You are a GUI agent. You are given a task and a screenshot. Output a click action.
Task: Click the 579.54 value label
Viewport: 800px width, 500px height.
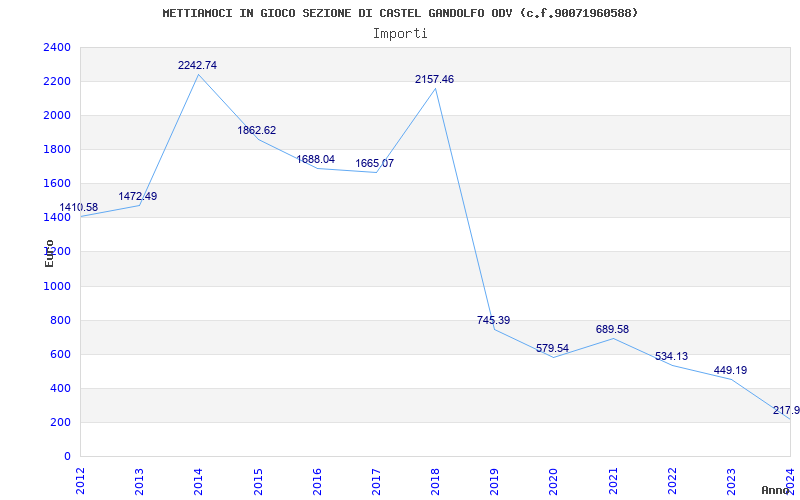click(x=553, y=348)
